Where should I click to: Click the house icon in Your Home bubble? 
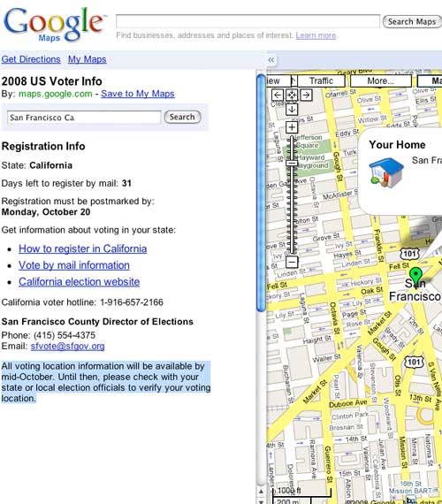click(386, 172)
